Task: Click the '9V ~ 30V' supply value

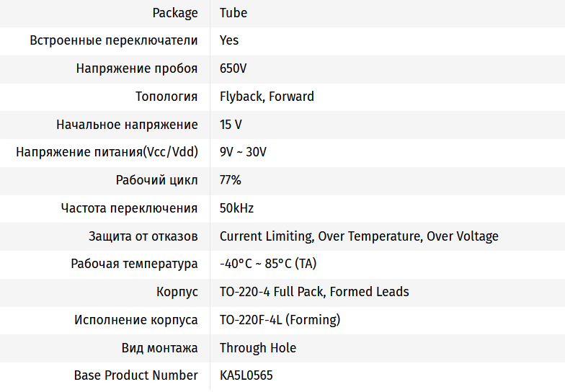Action: tap(243, 152)
